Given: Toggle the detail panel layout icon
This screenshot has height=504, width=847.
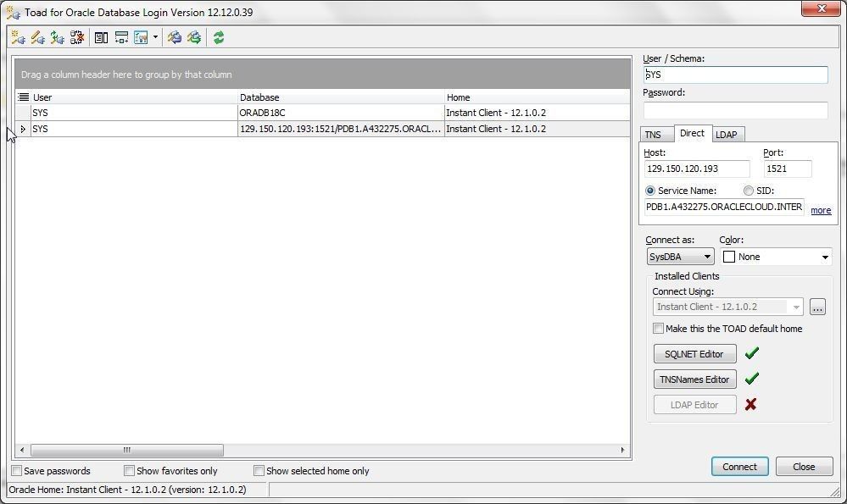Looking at the screenshot, I should [x=101, y=37].
